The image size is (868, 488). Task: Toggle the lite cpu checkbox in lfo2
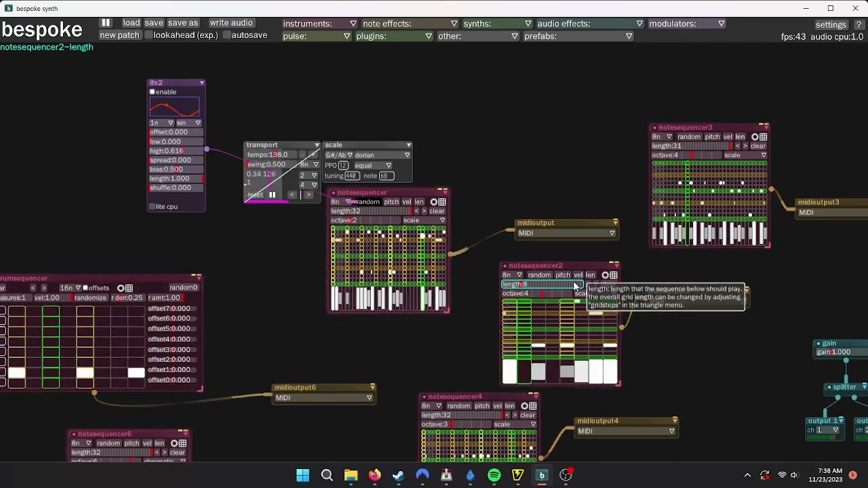coord(153,207)
